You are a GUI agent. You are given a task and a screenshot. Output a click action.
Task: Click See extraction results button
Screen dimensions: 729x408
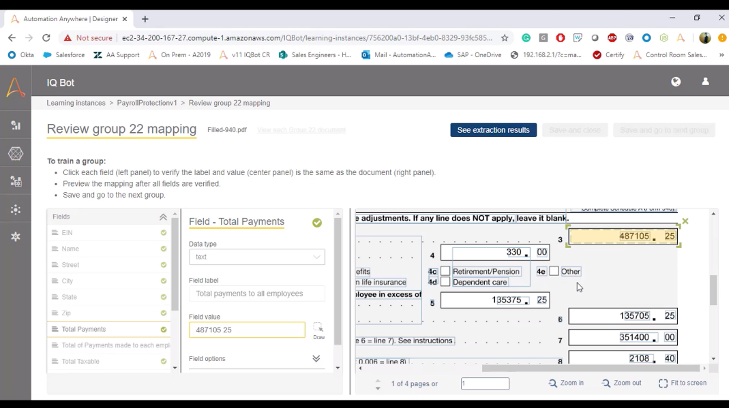(x=493, y=130)
